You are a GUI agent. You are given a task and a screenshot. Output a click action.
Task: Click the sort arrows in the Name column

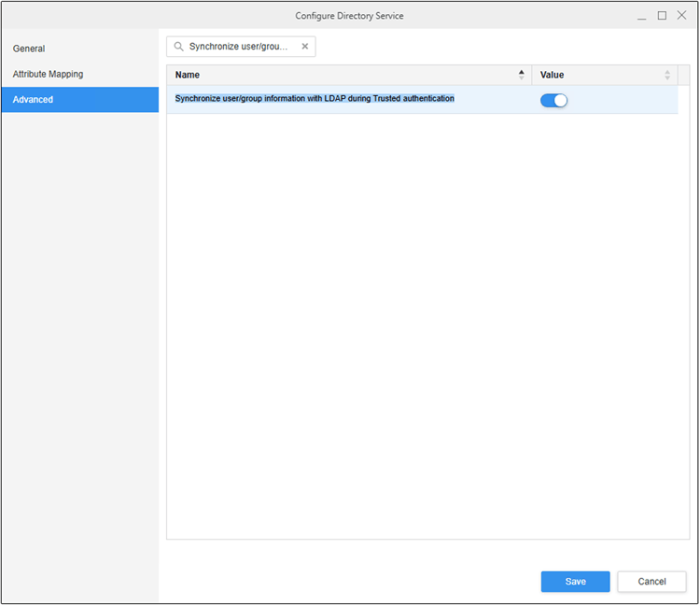coord(521,75)
